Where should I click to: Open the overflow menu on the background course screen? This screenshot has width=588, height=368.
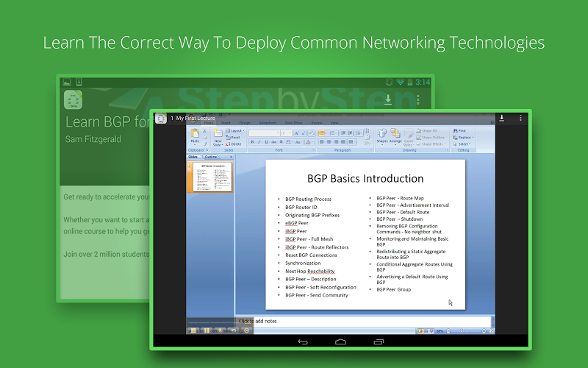click(418, 99)
